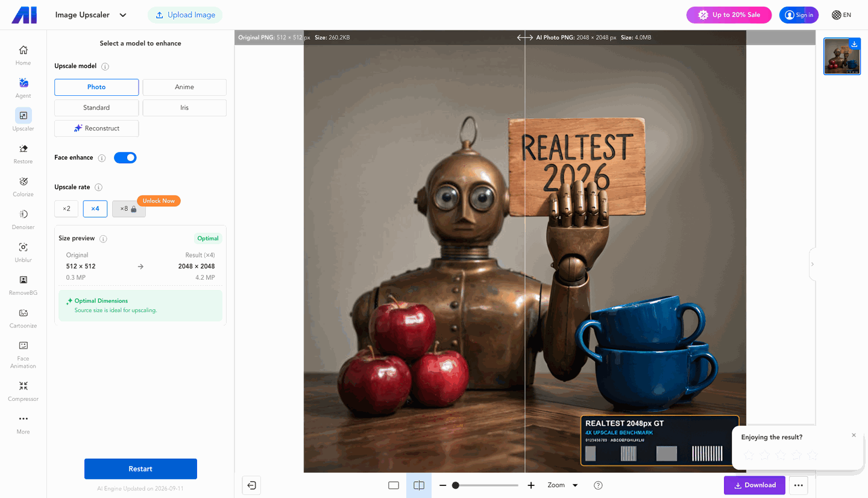Viewport: 868px width, 498px height.
Task: Switch to split compare view icon
Action: pyautogui.click(x=419, y=485)
